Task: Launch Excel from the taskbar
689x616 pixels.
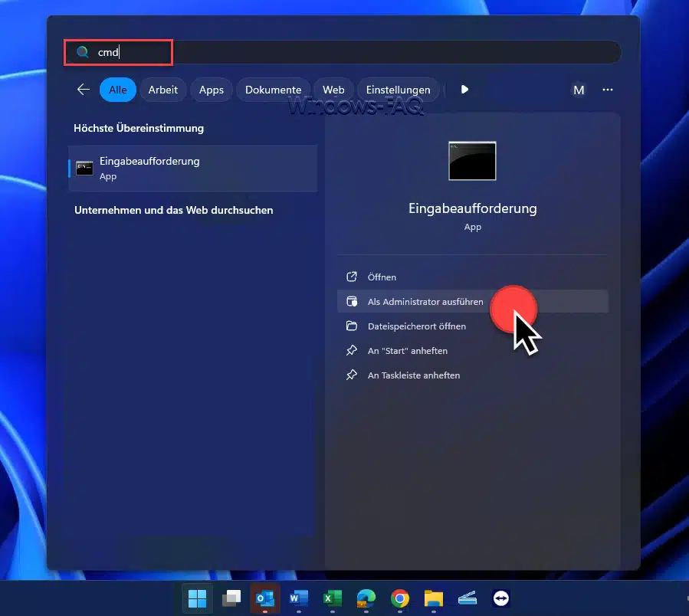Action: coord(333,598)
